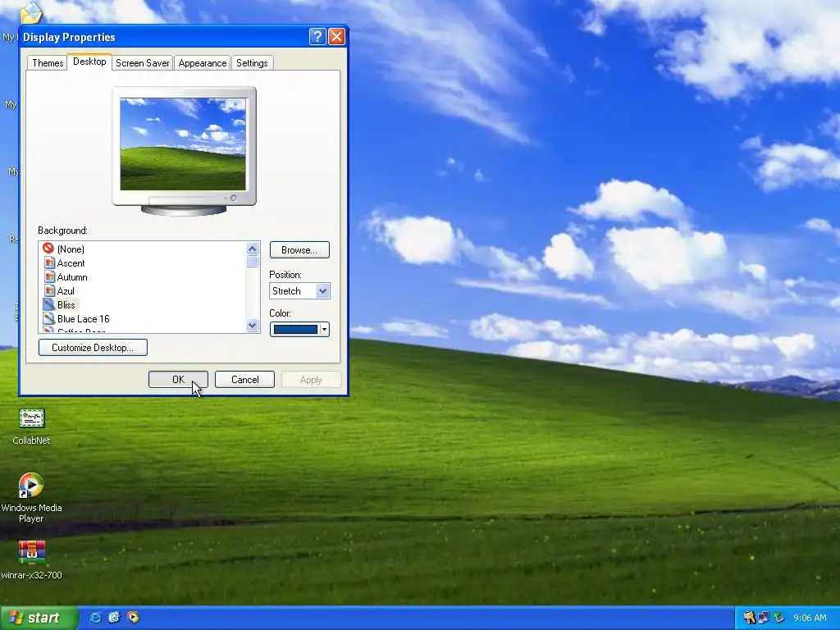The height and width of the screenshot is (630, 840).
Task: Click the second Quick Launch icon
Action: 114,618
